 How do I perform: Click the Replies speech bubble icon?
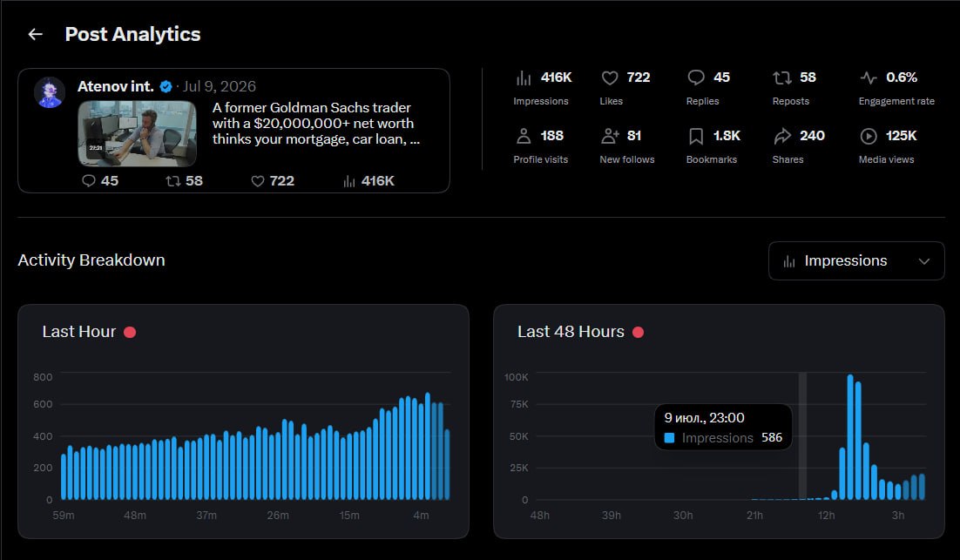696,78
